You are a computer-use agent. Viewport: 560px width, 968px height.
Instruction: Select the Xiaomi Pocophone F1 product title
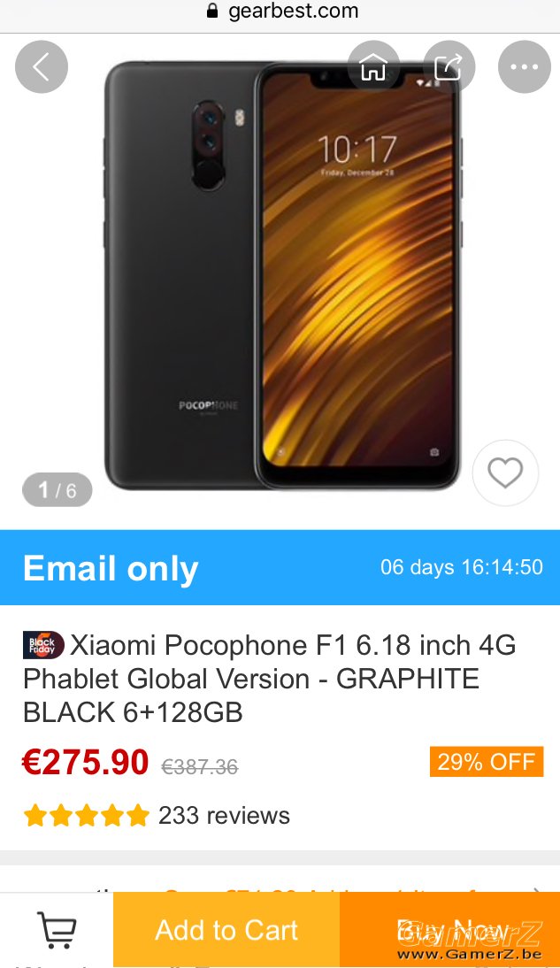point(270,679)
